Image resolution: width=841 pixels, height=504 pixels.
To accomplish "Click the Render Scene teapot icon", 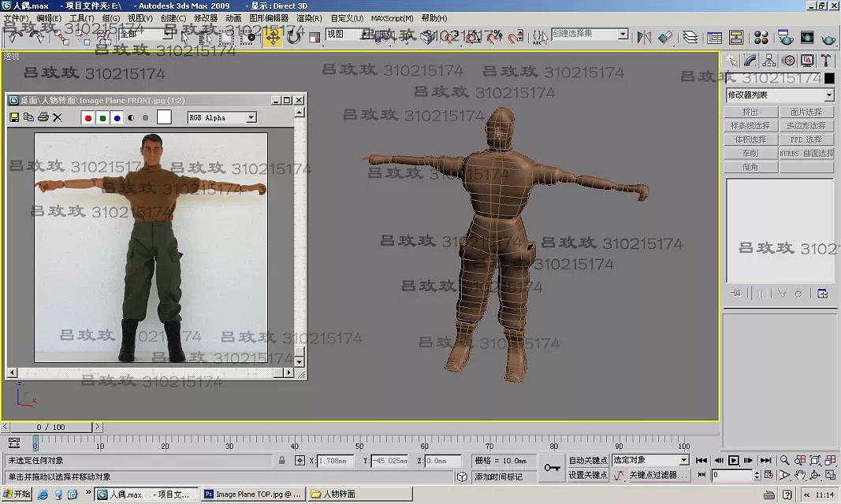I will (x=785, y=37).
